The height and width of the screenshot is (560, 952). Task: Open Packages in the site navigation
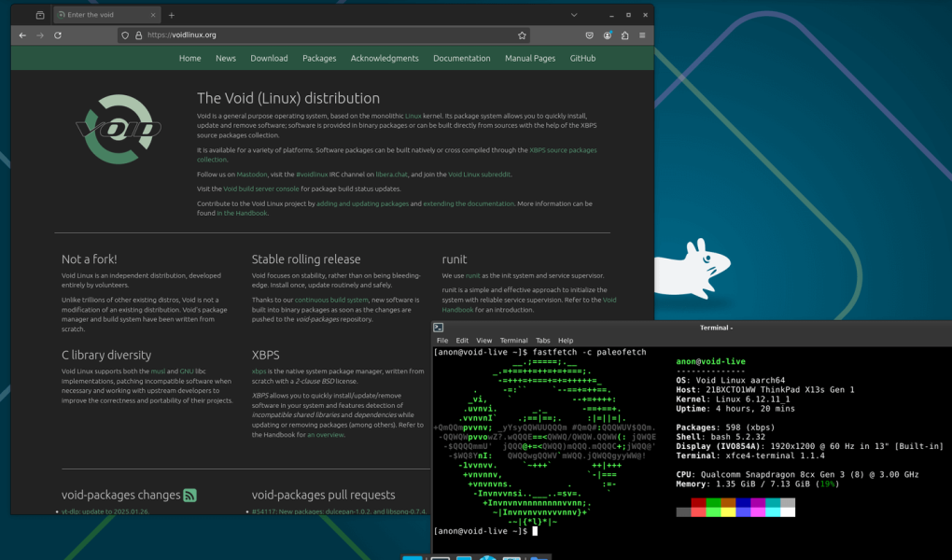tap(319, 58)
